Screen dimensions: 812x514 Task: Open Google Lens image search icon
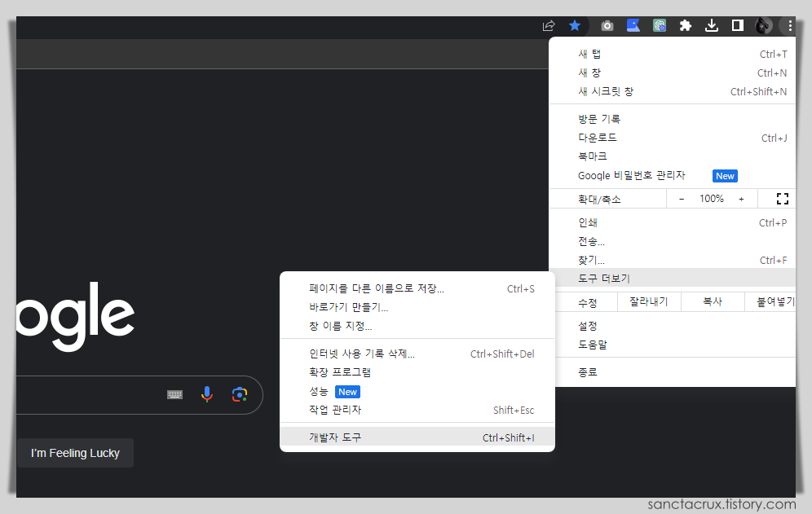pos(239,394)
